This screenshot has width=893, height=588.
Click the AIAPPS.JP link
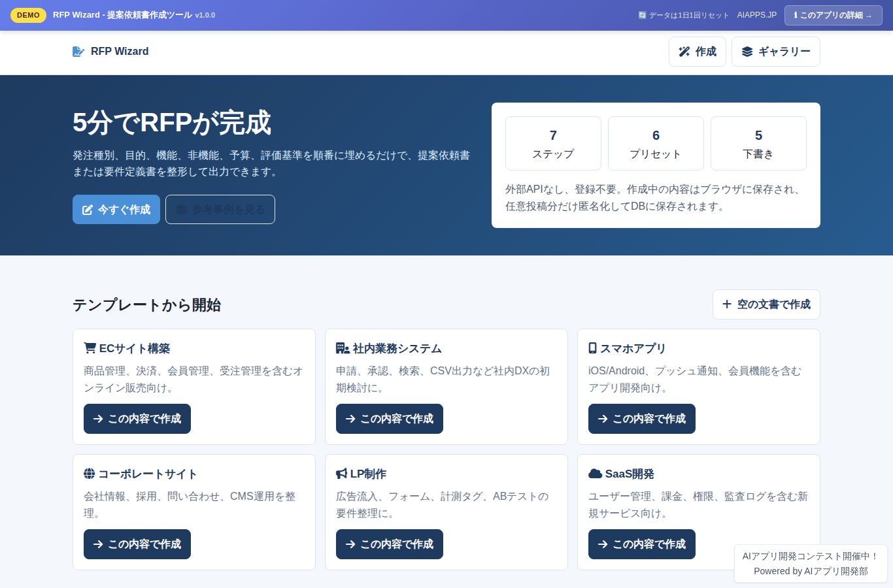click(757, 15)
